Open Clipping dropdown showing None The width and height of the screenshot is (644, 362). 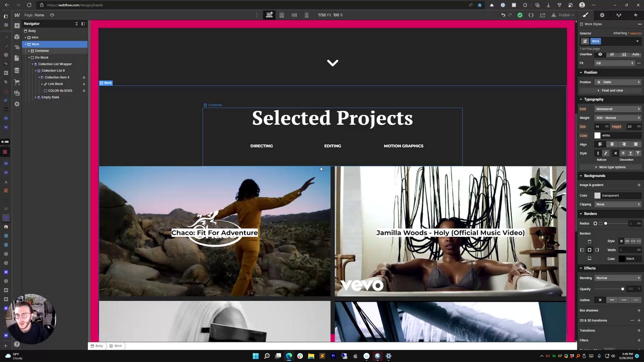(618, 205)
